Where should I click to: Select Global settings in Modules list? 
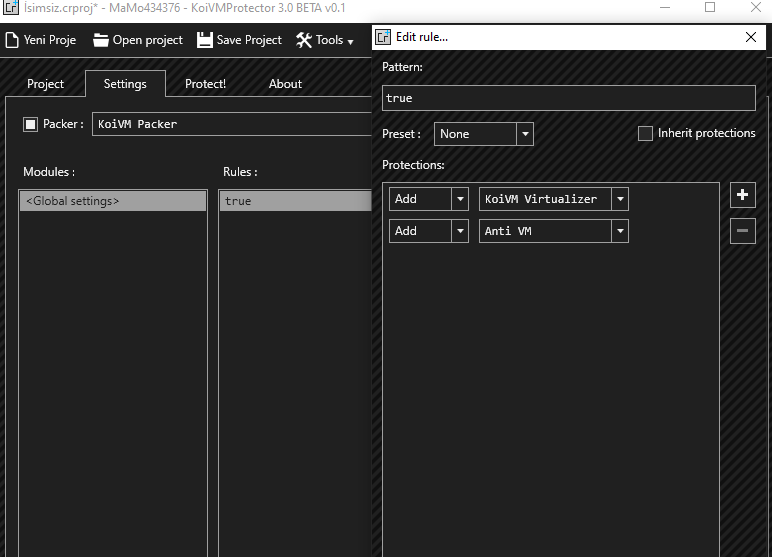112,201
